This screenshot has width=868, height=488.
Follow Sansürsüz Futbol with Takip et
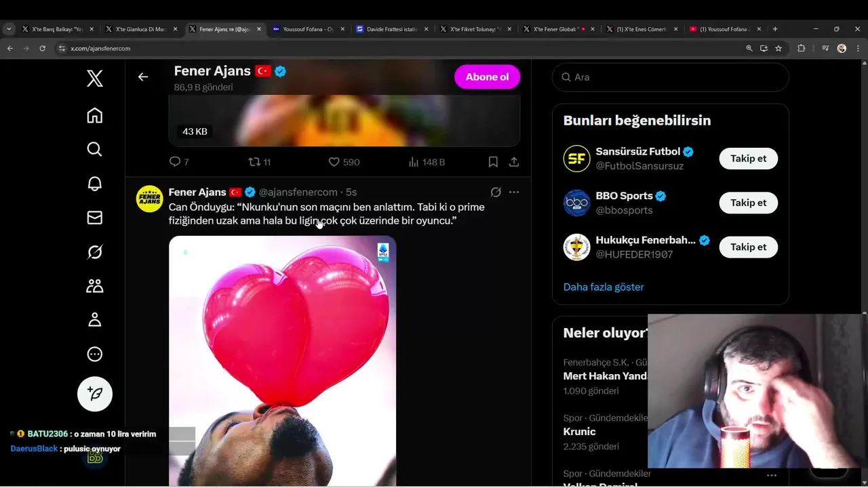click(748, 159)
